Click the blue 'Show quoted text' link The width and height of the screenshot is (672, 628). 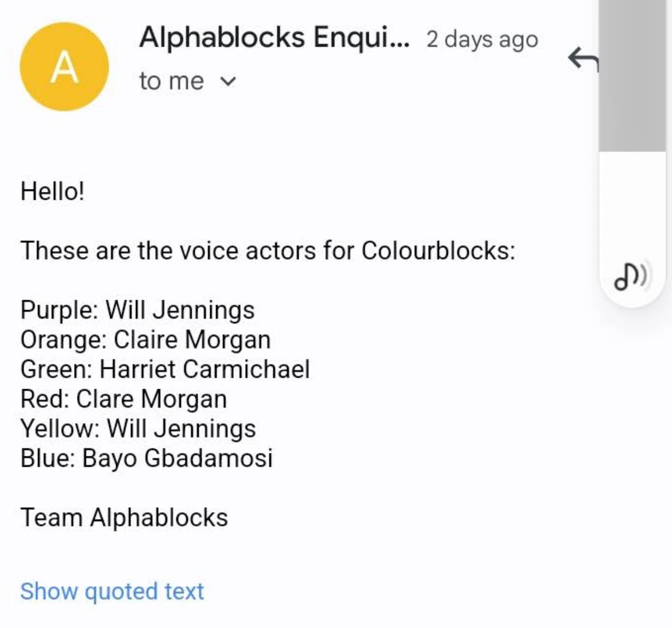click(x=111, y=591)
